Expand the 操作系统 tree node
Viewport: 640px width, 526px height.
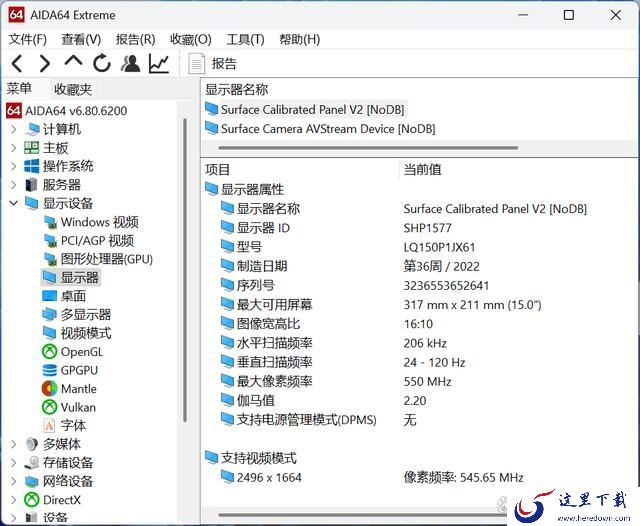click(13, 166)
